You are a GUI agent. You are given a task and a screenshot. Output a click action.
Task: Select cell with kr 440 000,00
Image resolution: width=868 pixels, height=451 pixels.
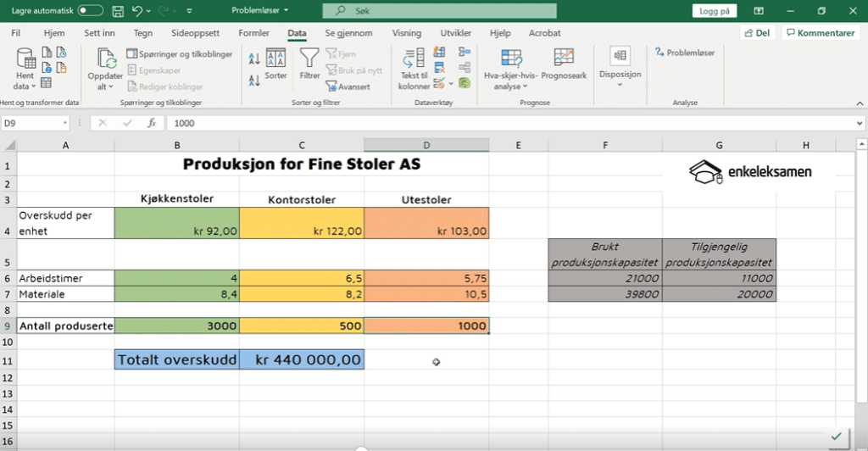(x=302, y=359)
